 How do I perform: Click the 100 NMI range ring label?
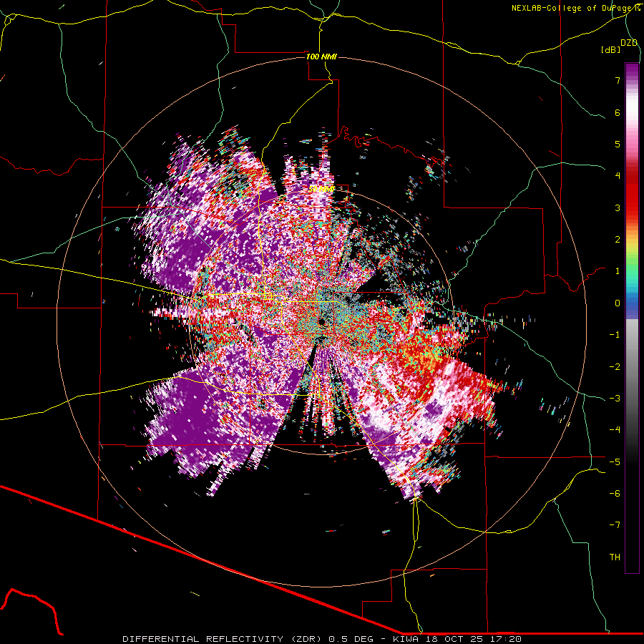(321, 57)
